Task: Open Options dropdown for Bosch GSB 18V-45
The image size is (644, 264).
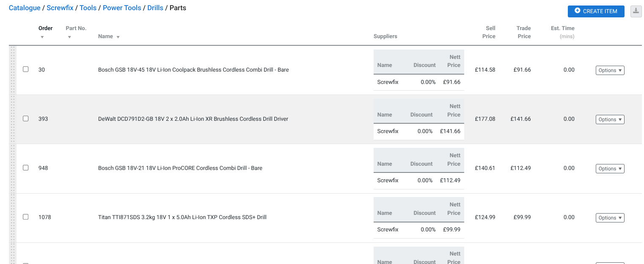Action: [x=610, y=70]
